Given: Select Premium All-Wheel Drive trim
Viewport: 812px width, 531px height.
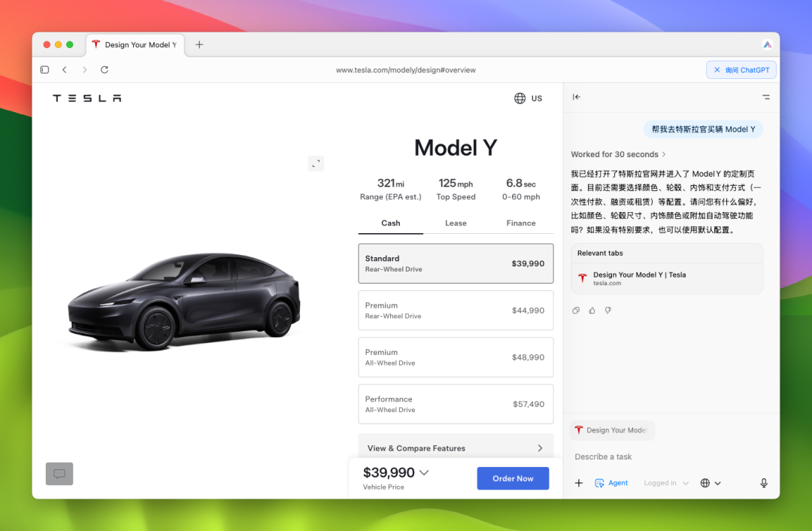Looking at the screenshot, I should point(456,357).
